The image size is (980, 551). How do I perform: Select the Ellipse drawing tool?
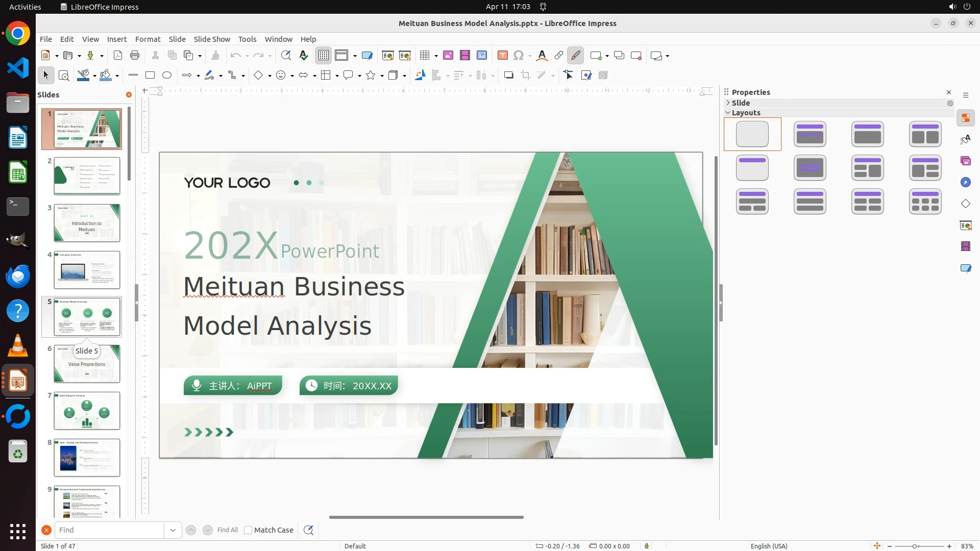tap(167, 76)
